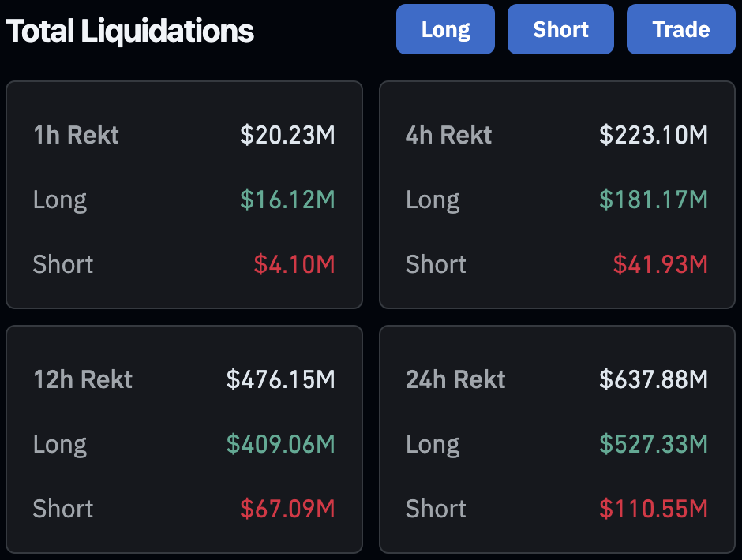
Task: Click the 1h Short value $4.10M
Action: click(x=294, y=264)
